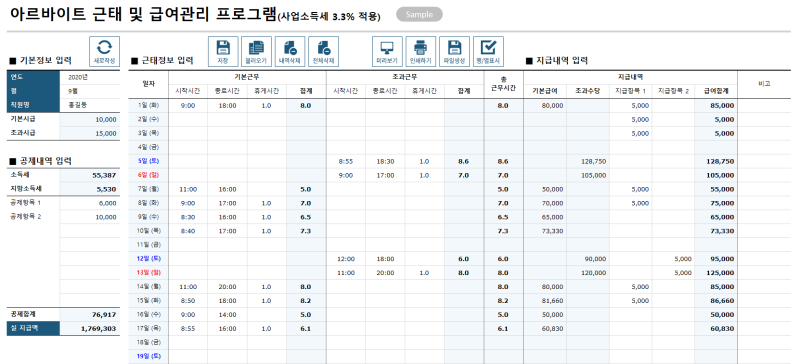Click the 비고 cell for 1일
The image size is (800, 364).
click(764, 106)
